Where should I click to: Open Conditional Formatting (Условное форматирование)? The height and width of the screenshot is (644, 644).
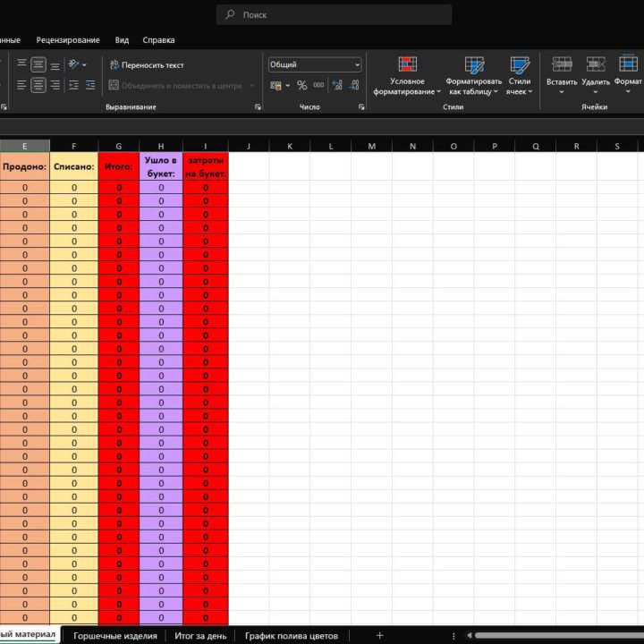coord(407,75)
